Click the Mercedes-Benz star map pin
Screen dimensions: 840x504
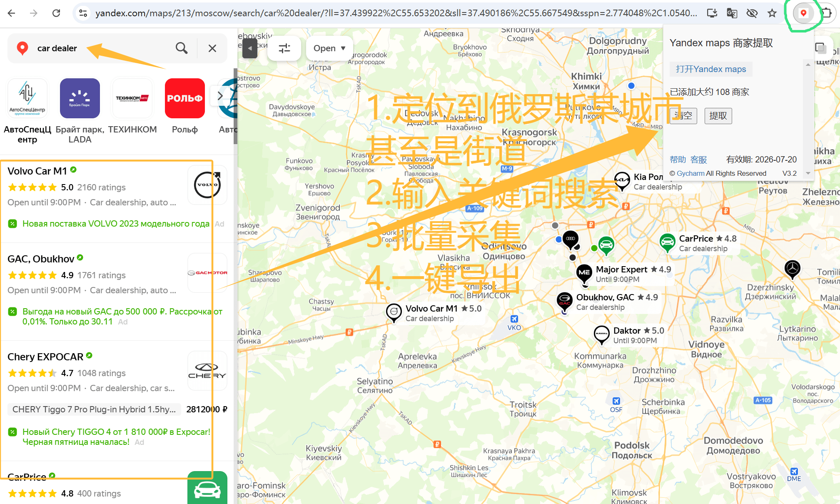pyautogui.click(x=792, y=268)
